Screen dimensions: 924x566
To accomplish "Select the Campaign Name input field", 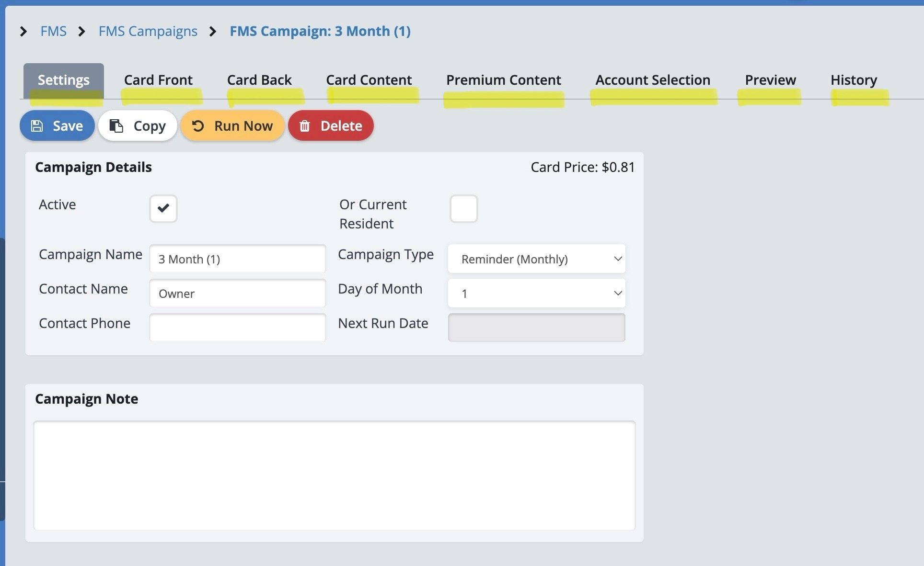I will tap(237, 259).
